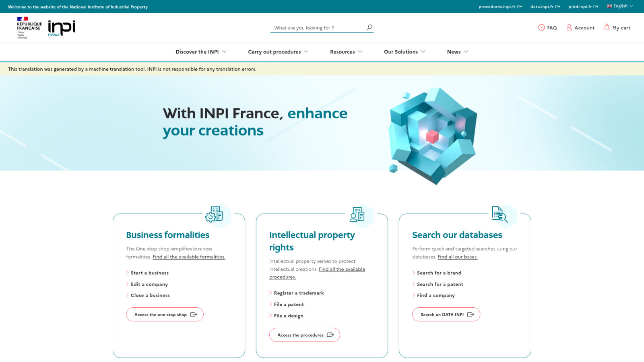Viewport: 644px width, 362px height.
Task: Click Find all the available procedures link
Action: (317, 273)
